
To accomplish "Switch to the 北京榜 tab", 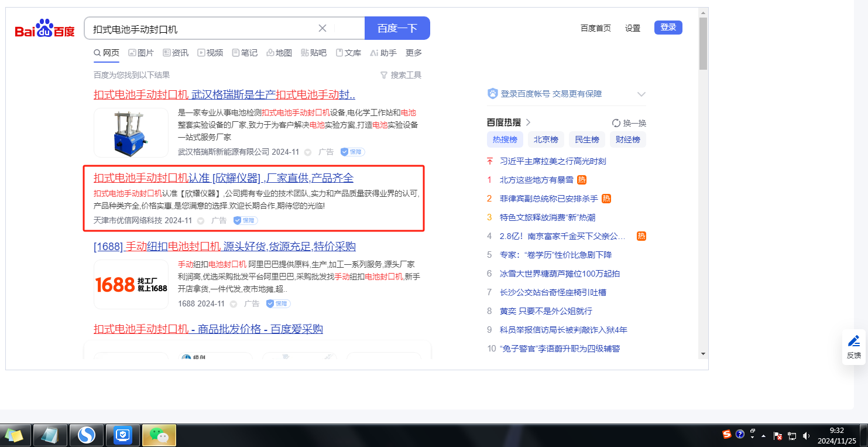I will click(x=545, y=139).
